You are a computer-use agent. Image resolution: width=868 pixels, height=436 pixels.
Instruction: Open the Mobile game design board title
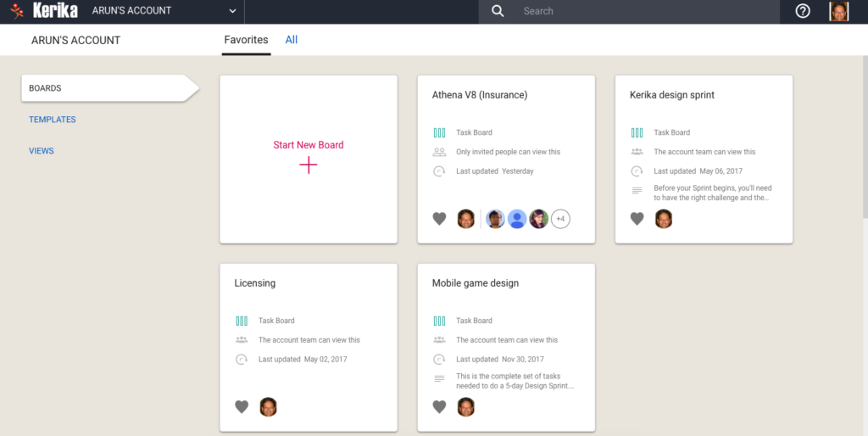(x=476, y=283)
